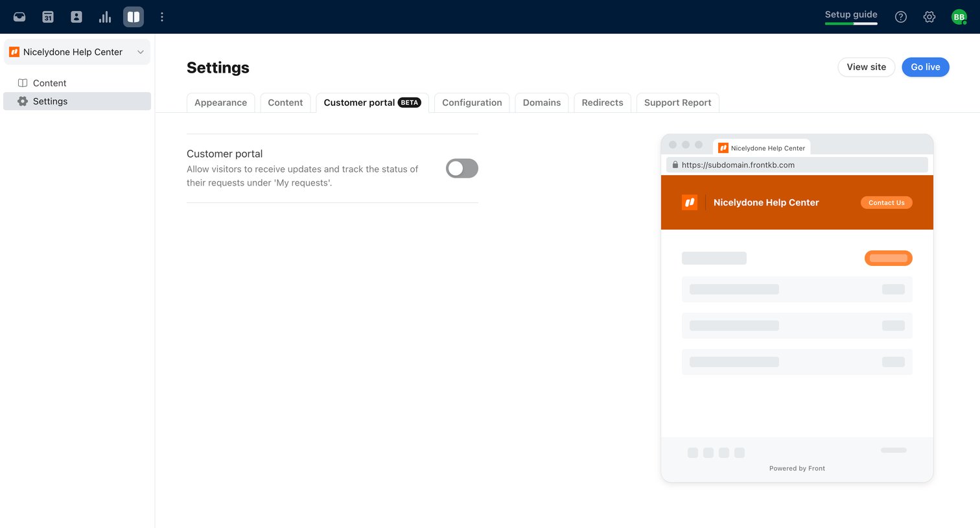Image resolution: width=980 pixels, height=528 pixels.
Task: Click the Setup guide progress bar
Action: (851, 23)
